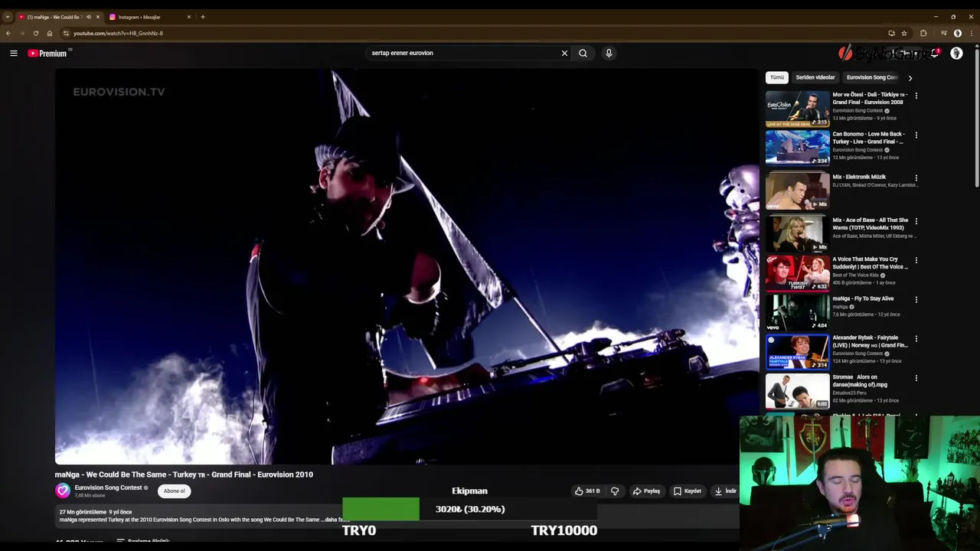Select the Tümü filter chip
The width and height of the screenshot is (980, 551).
tap(777, 77)
